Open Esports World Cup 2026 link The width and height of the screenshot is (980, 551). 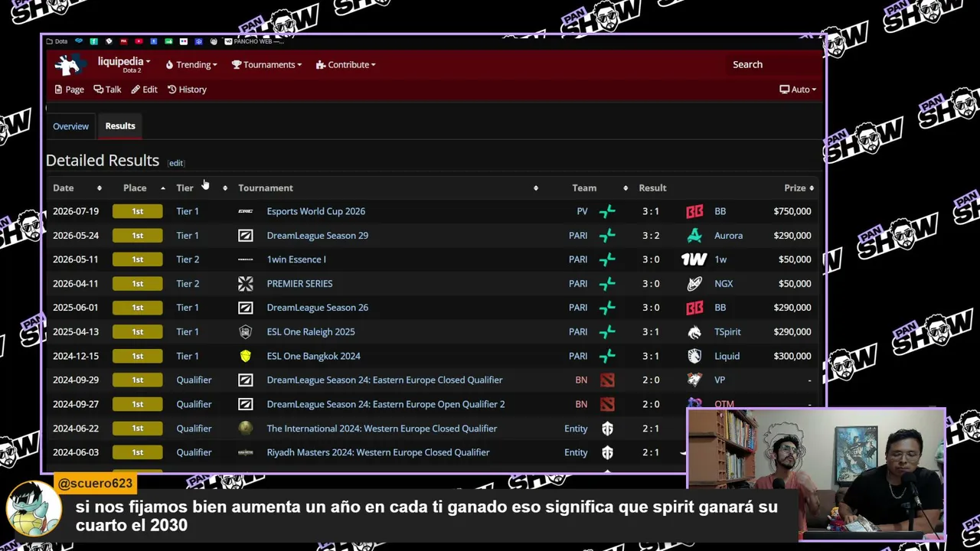tap(315, 211)
